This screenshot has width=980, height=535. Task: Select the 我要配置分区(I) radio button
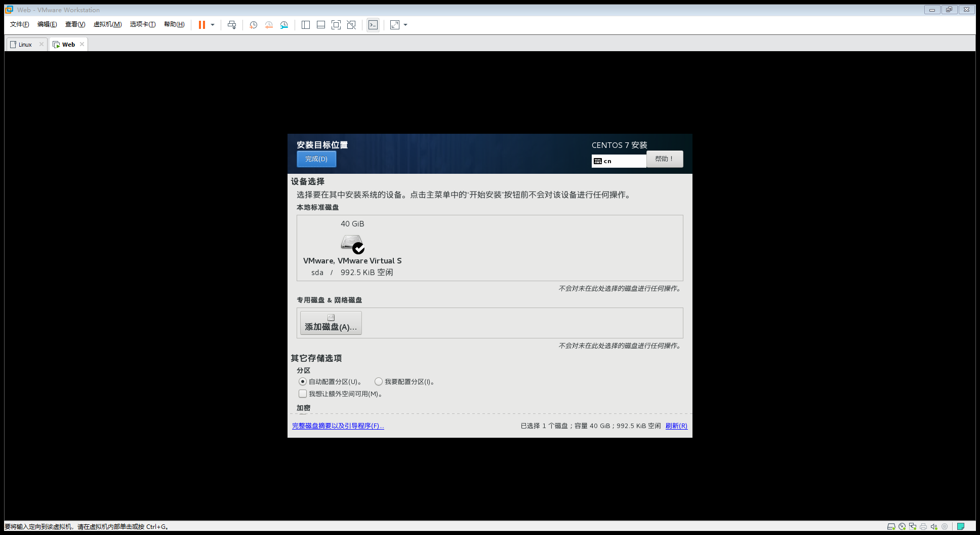tap(379, 381)
